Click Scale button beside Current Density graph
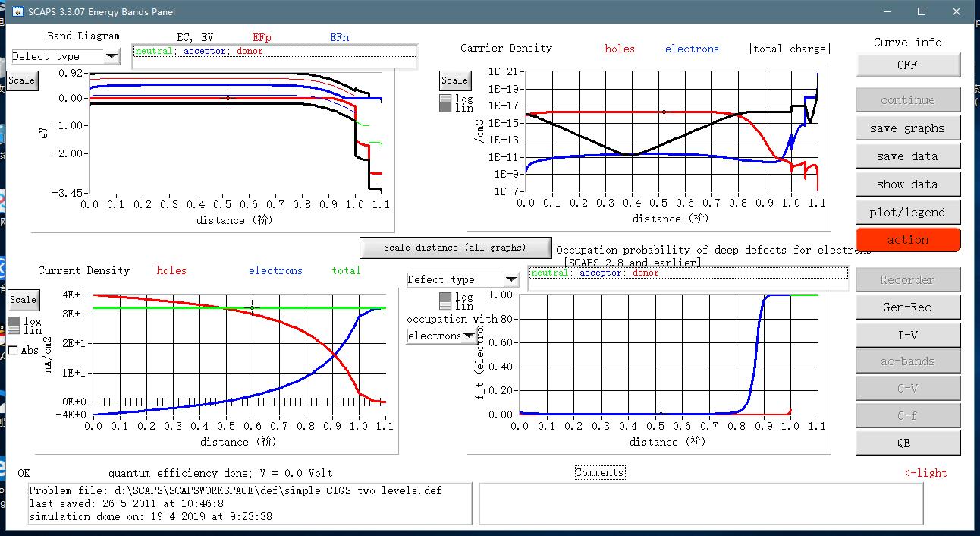Screen dimensions: 980x536 23,300
